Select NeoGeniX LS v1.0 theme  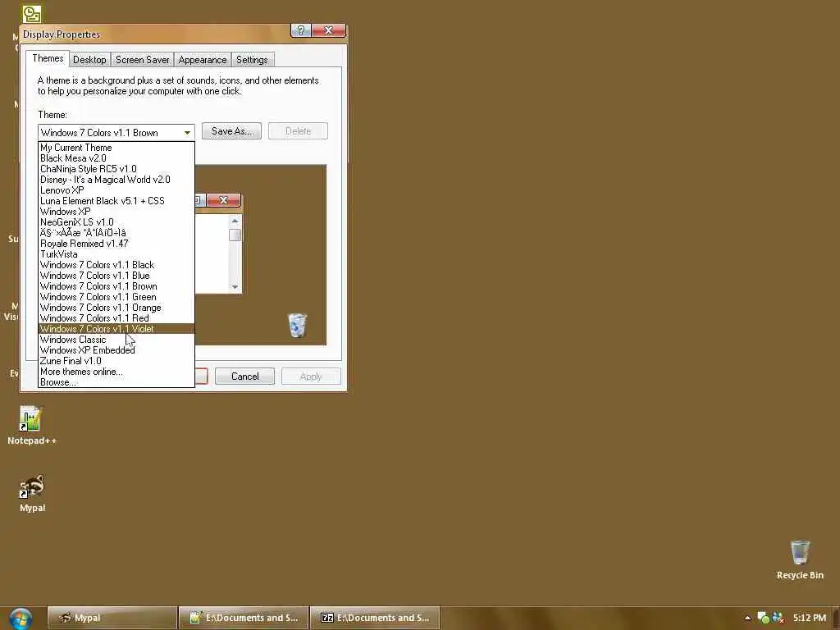(116, 221)
